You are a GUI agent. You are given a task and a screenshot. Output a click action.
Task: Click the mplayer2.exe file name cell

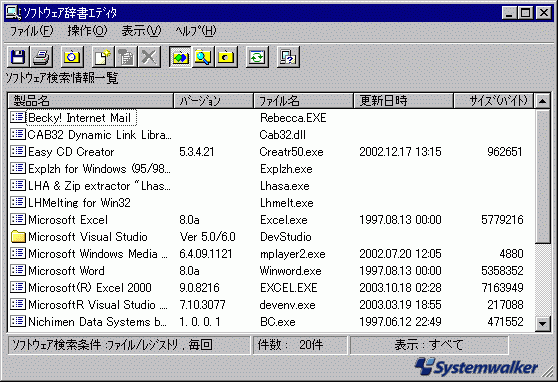tap(293, 254)
